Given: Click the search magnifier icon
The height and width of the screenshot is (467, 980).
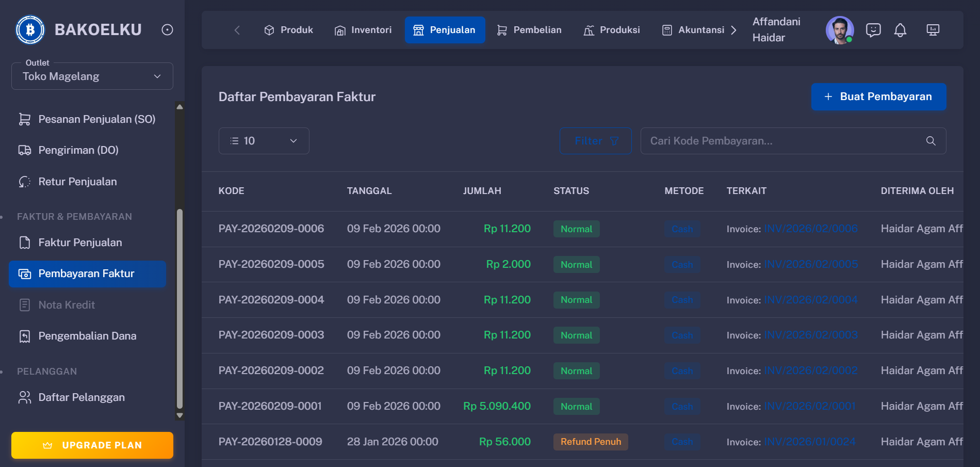Looking at the screenshot, I should click(x=930, y=140).
